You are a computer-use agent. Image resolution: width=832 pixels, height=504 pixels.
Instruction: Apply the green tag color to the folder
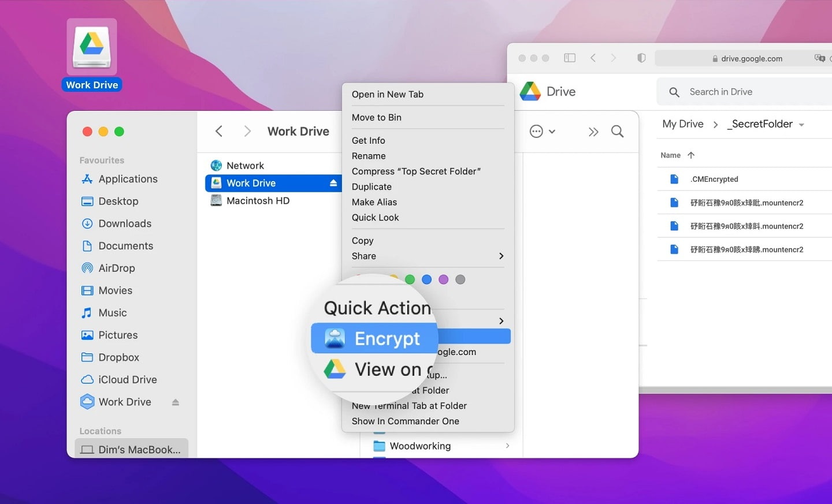[410, 279]
